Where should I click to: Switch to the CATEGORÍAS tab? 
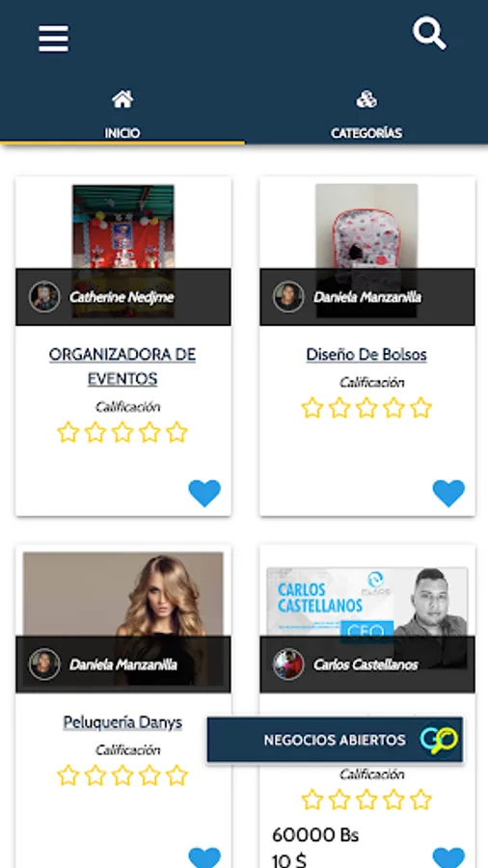click(x=366, y=116)
